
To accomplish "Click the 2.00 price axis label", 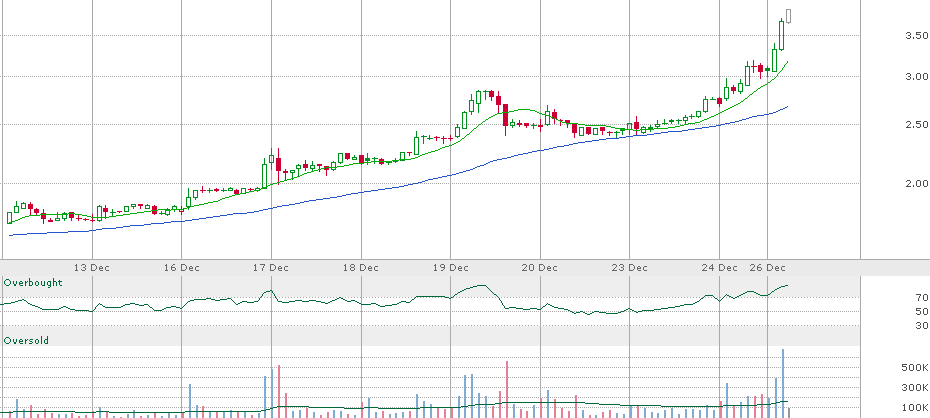I will tap(916, 184).
